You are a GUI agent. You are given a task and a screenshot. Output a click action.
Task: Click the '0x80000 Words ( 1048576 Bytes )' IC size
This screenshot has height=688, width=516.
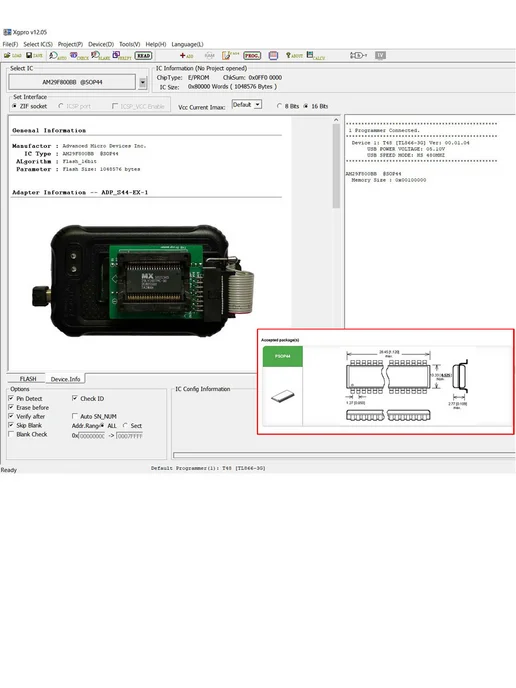(x=233, y=86)
